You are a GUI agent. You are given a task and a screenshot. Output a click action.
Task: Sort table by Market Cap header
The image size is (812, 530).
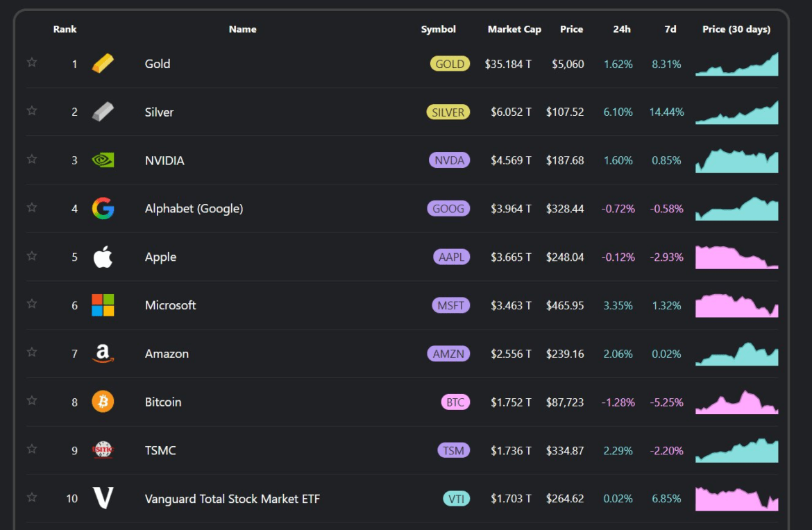tap(514, 29)
